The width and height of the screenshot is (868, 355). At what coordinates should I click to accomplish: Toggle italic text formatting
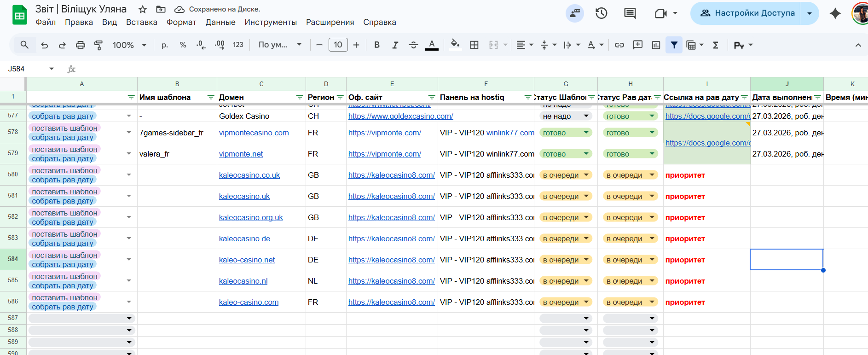(395, 45)
